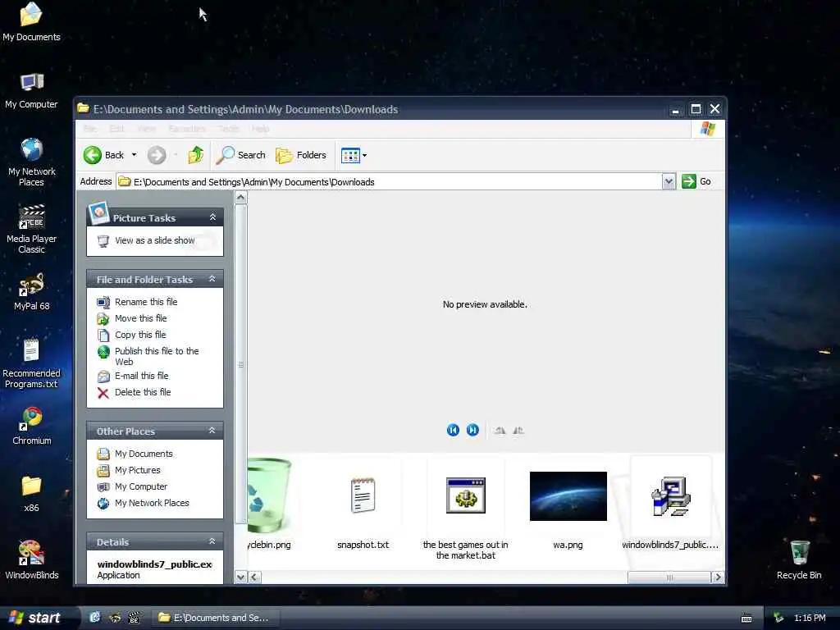Launch the WindowBlinds desktop shortcut
Viewport: 840px width, 630px height.
point(31,560)
